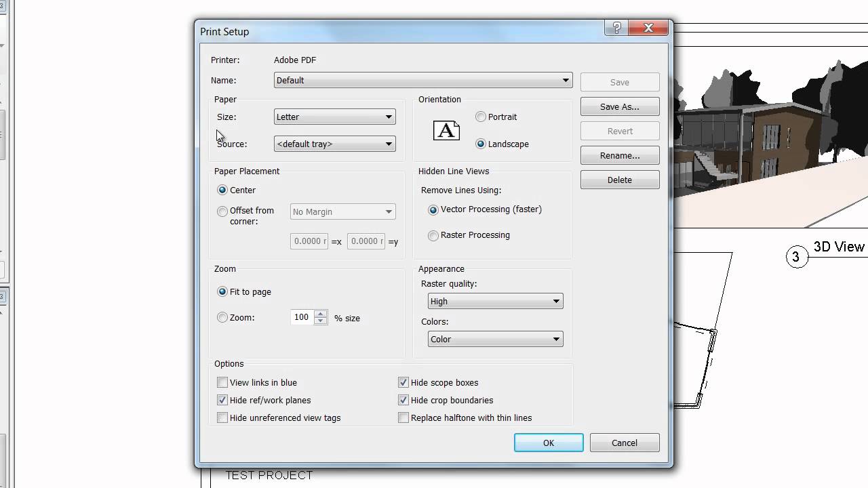Select Vector Processing (faster) option
Screen dimensions: 868x488
point(485,209)
